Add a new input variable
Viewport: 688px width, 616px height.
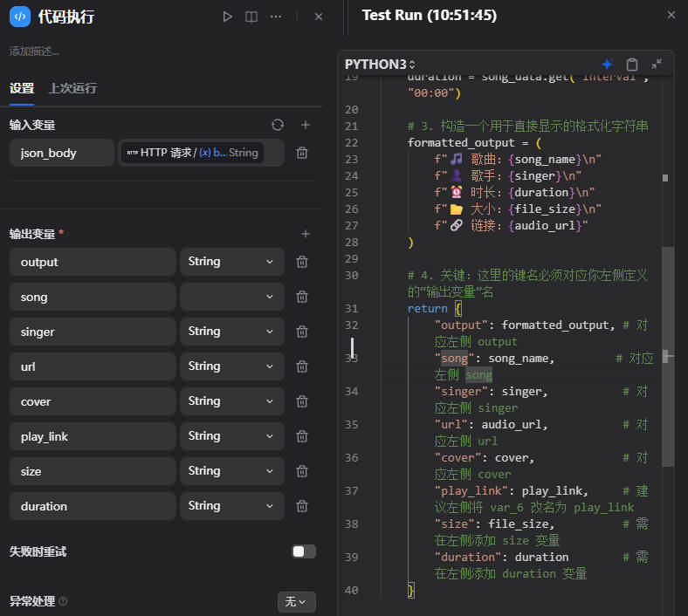(x=306, y=125)
